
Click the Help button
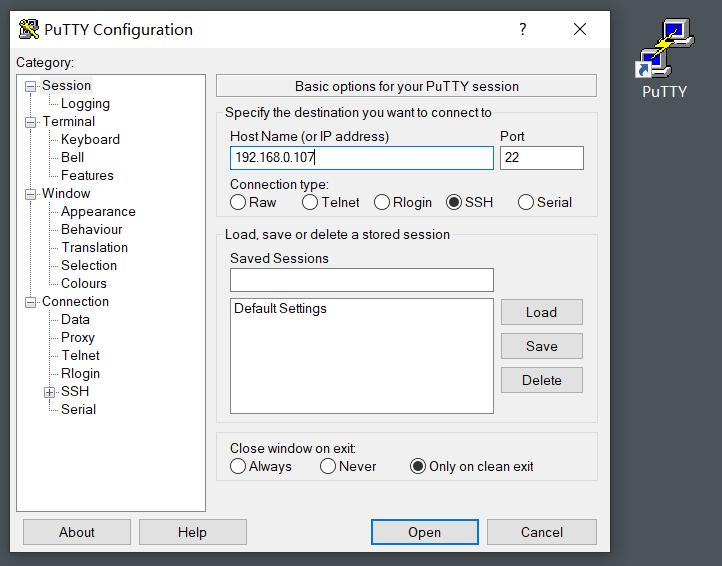tap(192, 532)
